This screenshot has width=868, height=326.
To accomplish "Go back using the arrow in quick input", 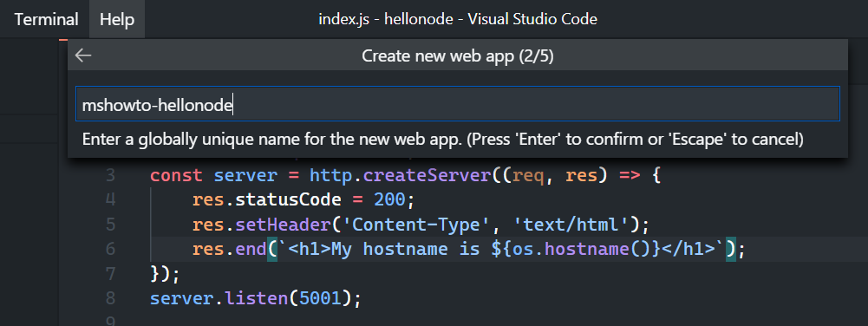I will coord(83,55).
